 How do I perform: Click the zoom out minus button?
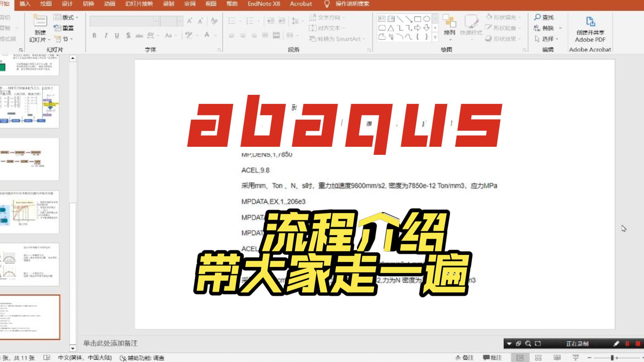click(589, 358)
